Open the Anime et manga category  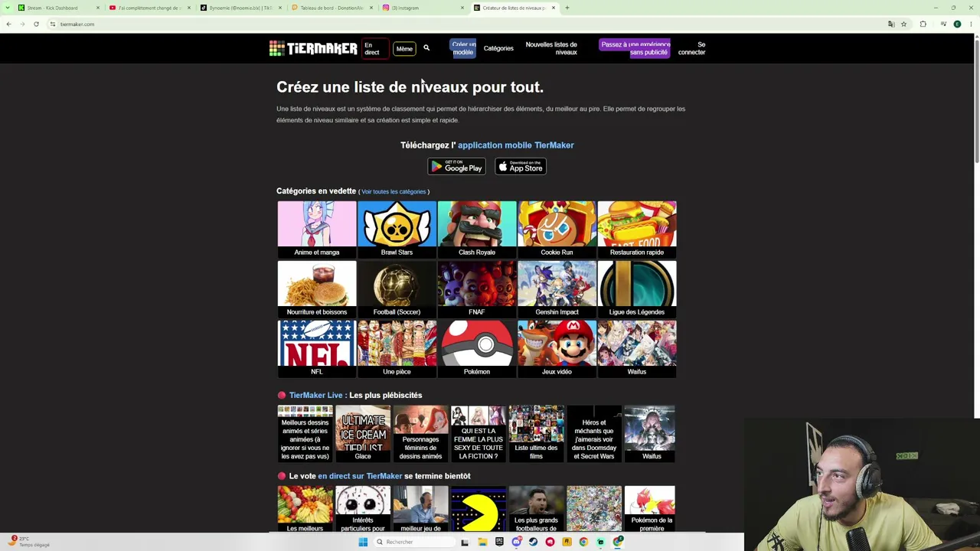[317, 230]
